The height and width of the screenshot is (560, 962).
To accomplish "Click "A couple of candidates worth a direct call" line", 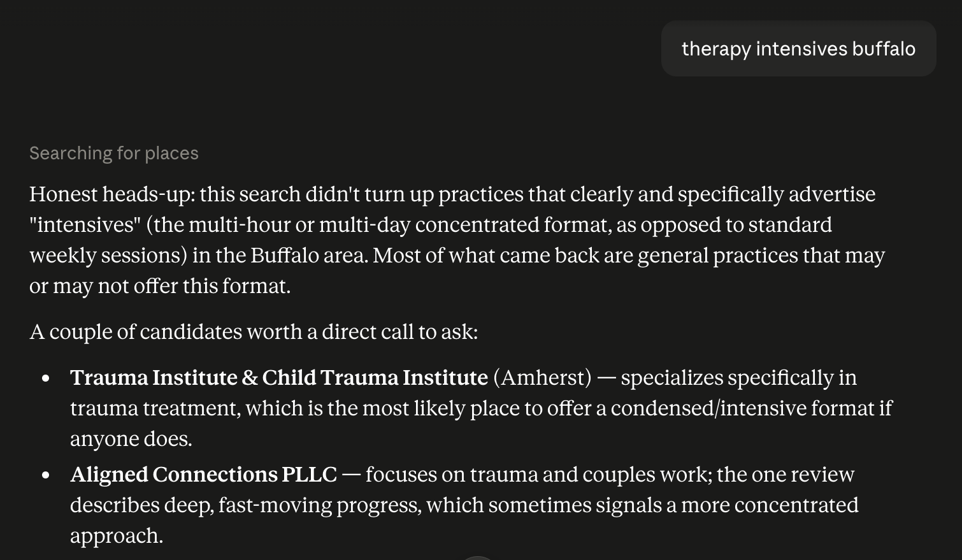I will 254,332.
